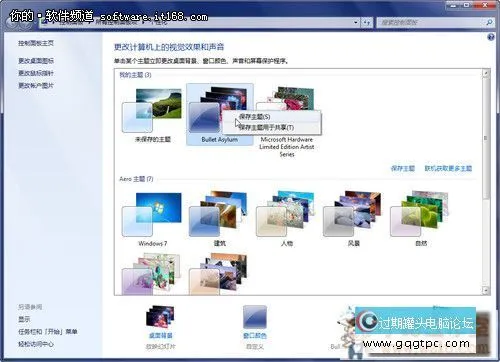
Task: Open the 控制面板主页 link
Action: coord(36,43)
